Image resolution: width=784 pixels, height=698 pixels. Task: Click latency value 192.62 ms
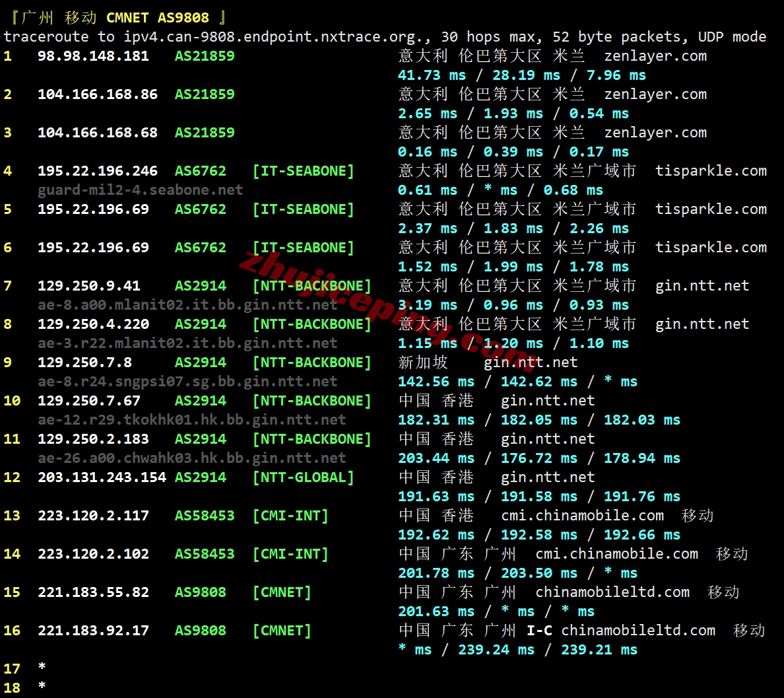[x=436, y=535]
